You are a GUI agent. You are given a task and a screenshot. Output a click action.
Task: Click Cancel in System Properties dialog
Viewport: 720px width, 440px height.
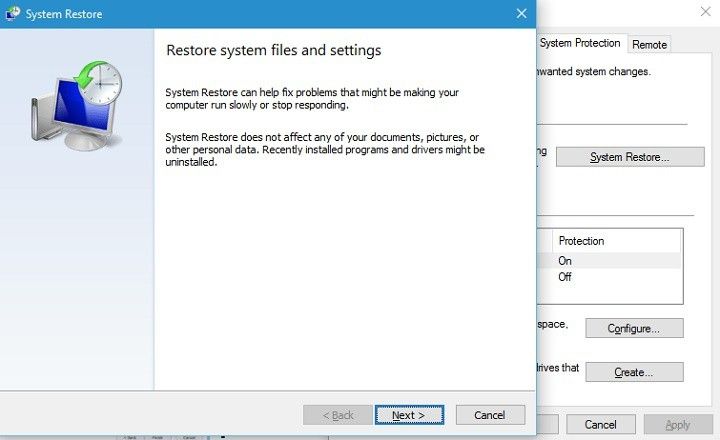click(x=601, y=424)
